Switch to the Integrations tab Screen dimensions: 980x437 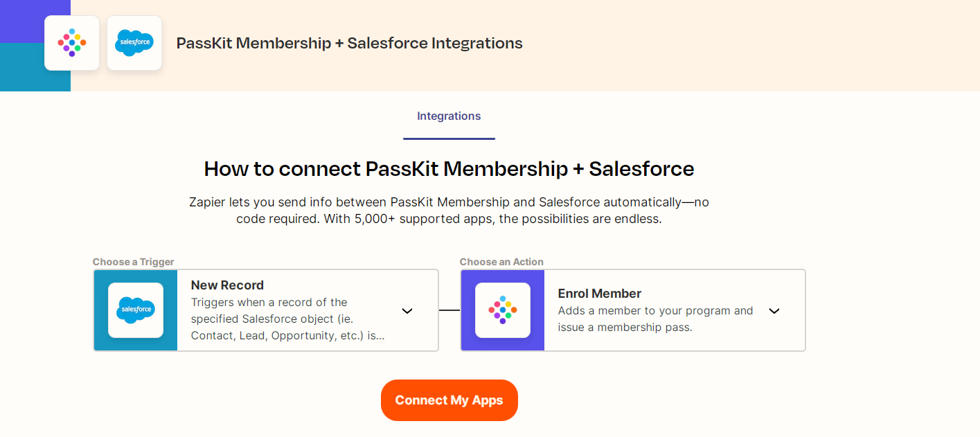(449, 116)
